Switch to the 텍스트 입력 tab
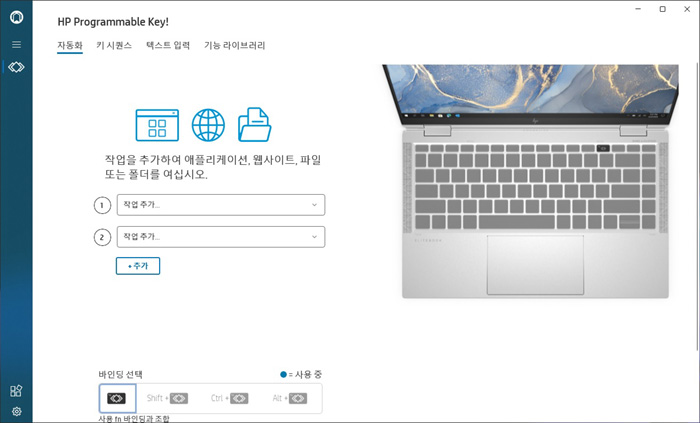This screenshot has width=700, height=423. click(168, 46)
